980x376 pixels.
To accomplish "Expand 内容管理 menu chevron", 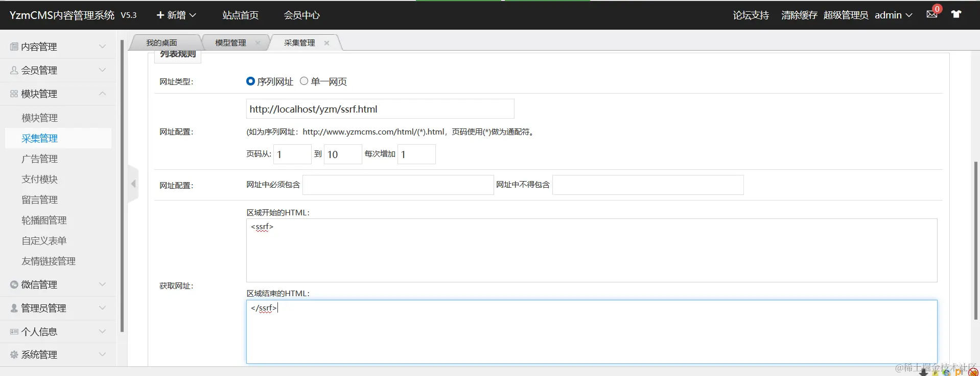I will tap(102, 47).
